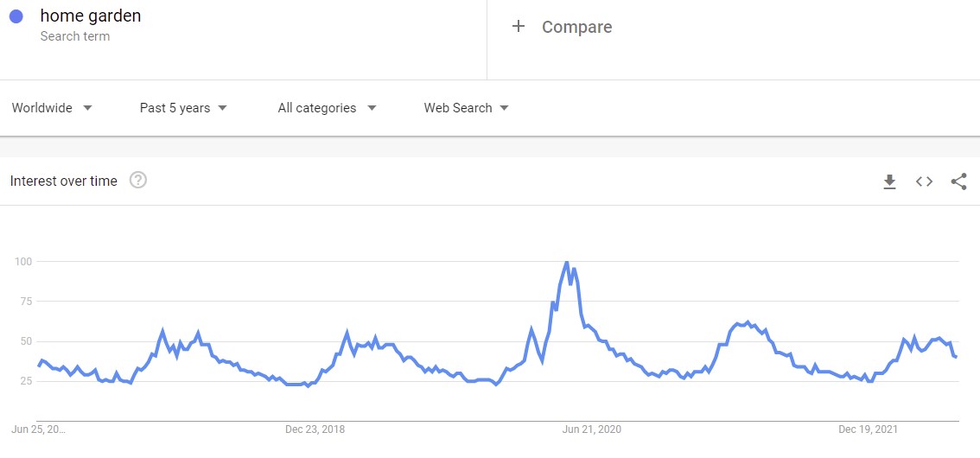980x458 pixels.
Task: Download the interest over time CSV
Action: (889, 181)
